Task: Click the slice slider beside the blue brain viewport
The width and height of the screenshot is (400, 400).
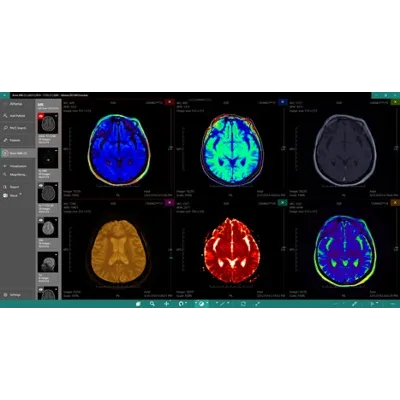Action: pyautogui.click(x=171, y=149)
